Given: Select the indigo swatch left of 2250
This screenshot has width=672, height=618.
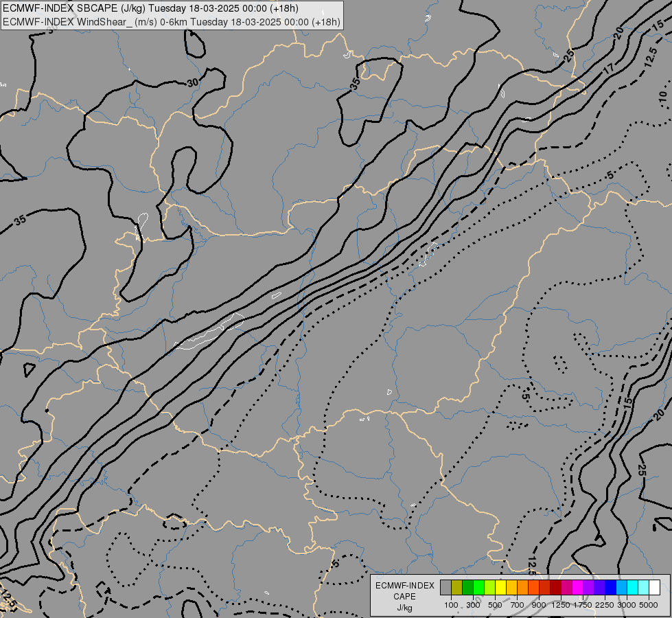Looking at the screenshot, I should tap(599, 587).
